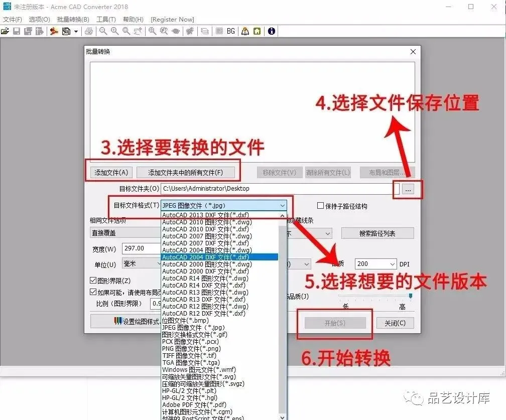The height and width of the screenshot is (420, 506).
Task: Click the PDF conversion toolbar icon
Action: point(54,31)
